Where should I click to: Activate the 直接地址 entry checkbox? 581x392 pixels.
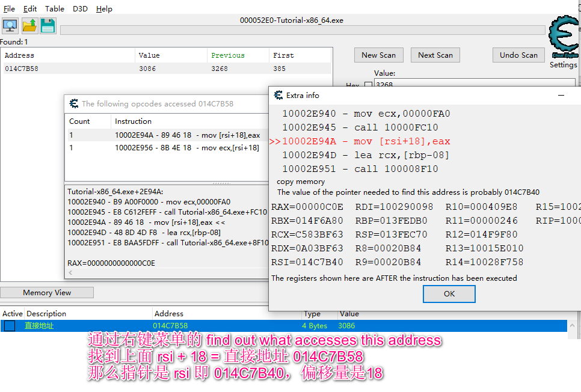click(x=10, y=326)
